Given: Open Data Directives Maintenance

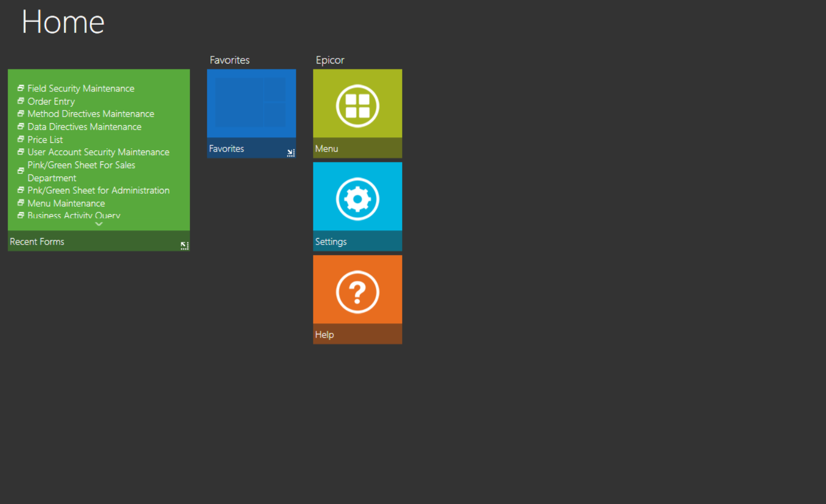Looking at the screenshot, I should pos(84,127).
